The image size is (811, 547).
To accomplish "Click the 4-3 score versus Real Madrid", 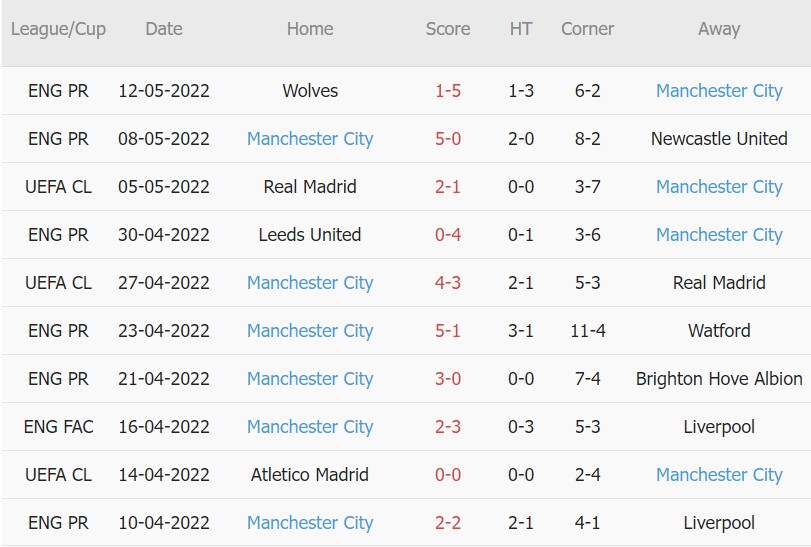I will coord(448,283).
